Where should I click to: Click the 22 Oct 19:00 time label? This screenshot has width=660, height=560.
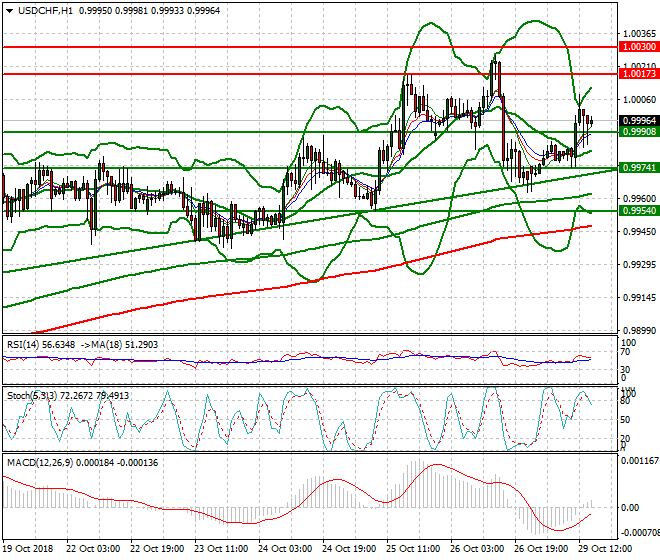coord(157,549)
